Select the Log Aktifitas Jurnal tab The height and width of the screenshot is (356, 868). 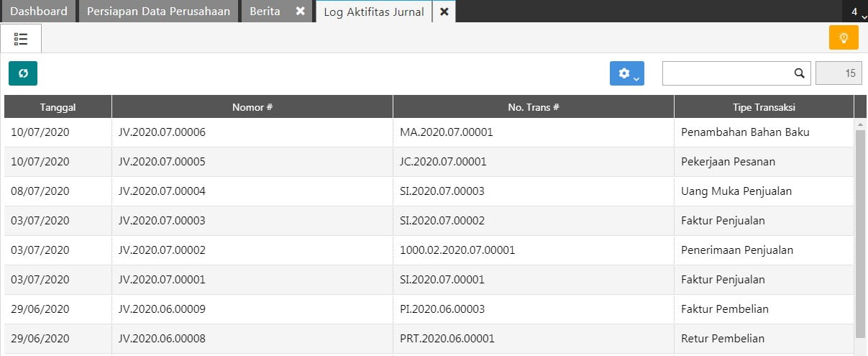[x=374, y=12]
